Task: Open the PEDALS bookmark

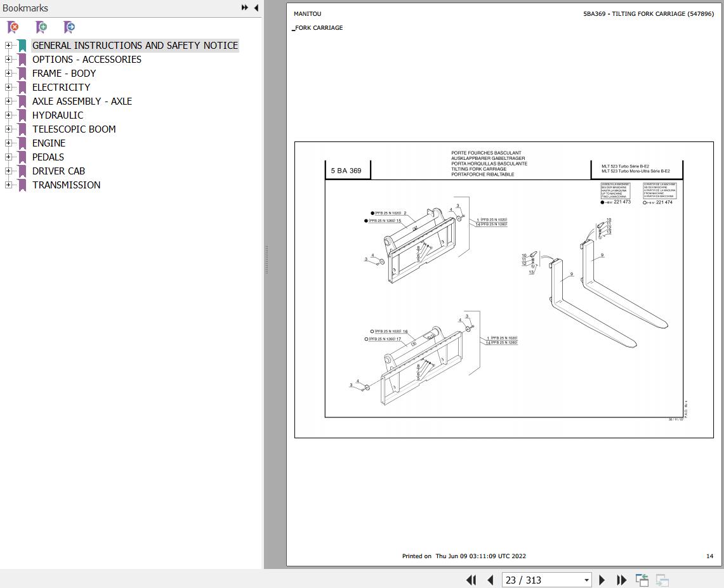Action: point(48,157)
